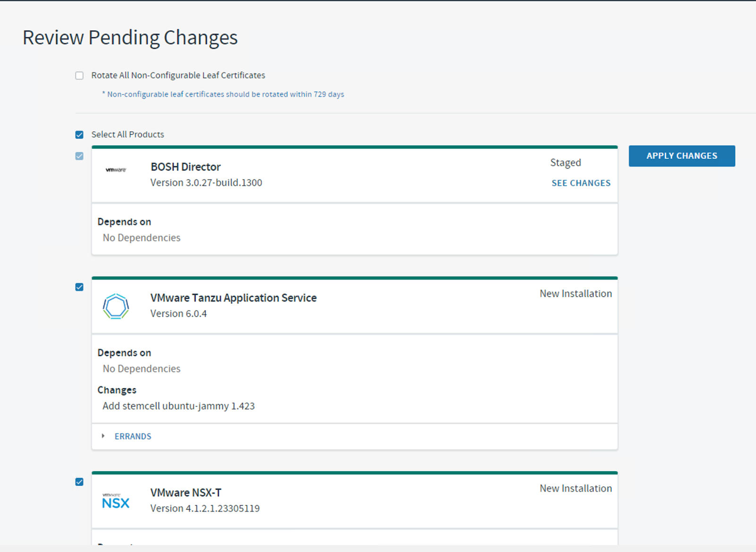The image size is (756, 552).
Task: Click the Review Pending Changes heading
Action: (x=130, y=38)
